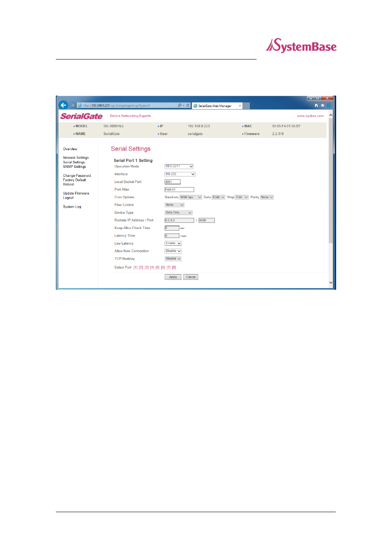Click the IP value 192.168.0.223

(x=199, y=126)
